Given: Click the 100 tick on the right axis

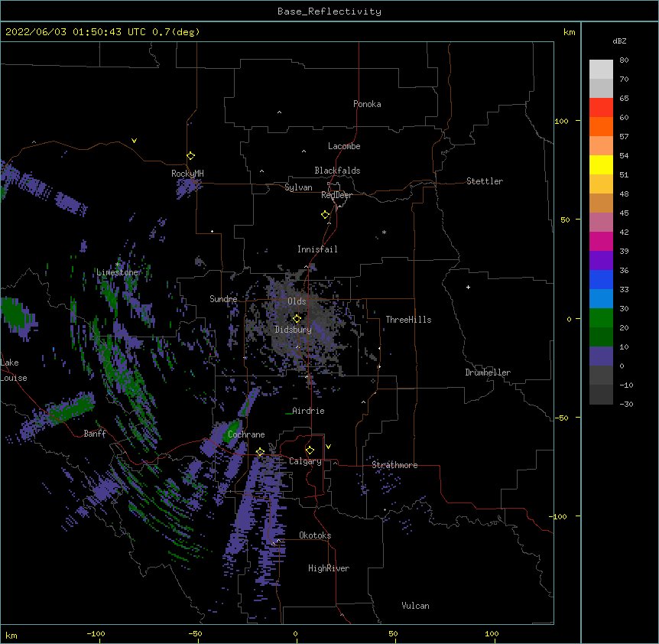Looking at the screenshot, I should click(x=561, y=122).
